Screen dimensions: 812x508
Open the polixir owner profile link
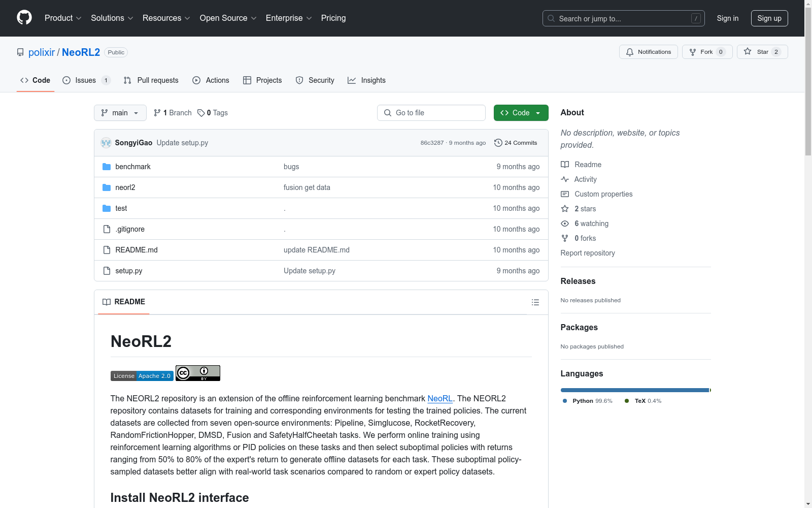(42, 52)
